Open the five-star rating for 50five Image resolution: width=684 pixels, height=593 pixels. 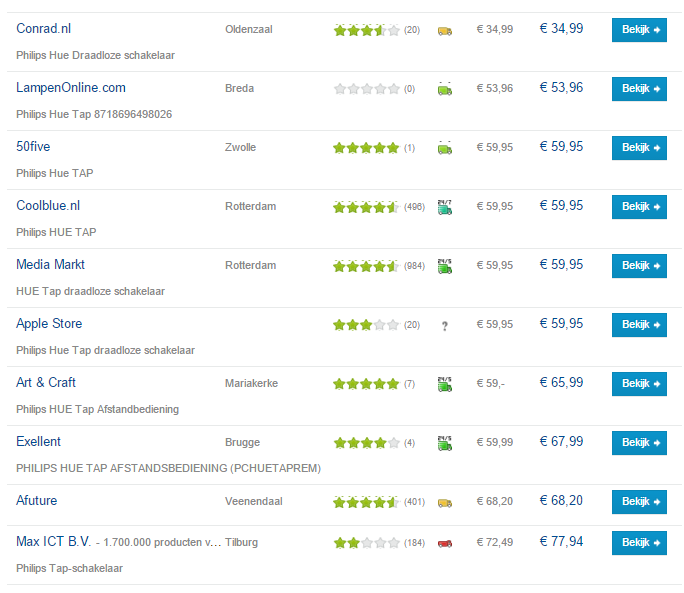[366, 148]
